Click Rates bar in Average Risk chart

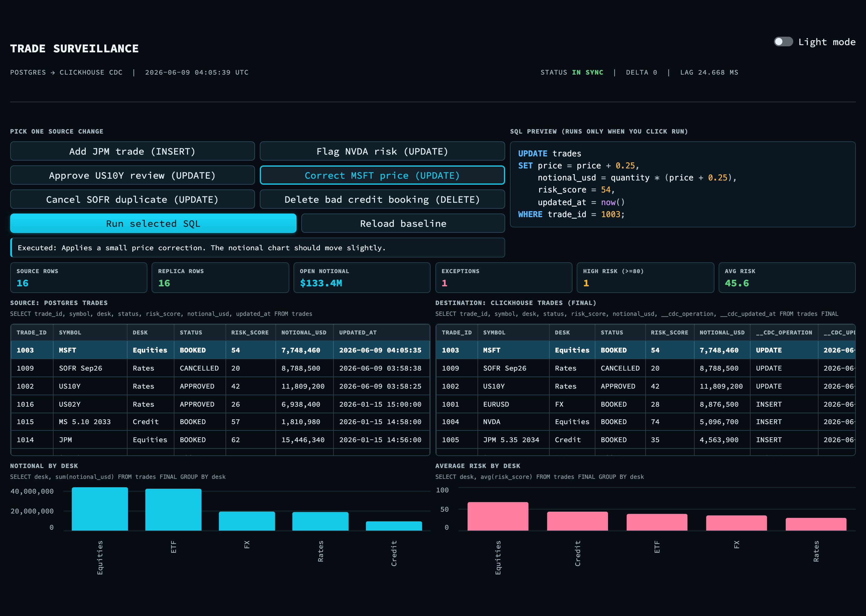[816, 524]
